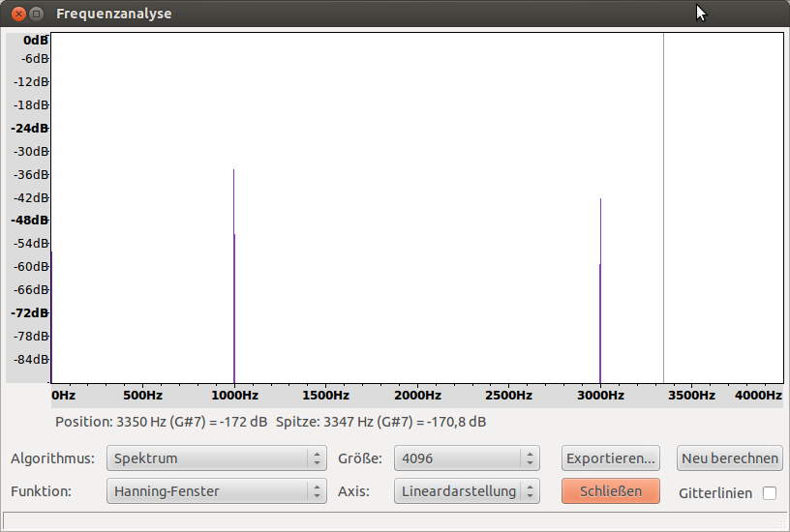Open the Algorithmus dropdown showing Spektrum
This screenshot has width=790, height=532.
[x=217, y=458]
